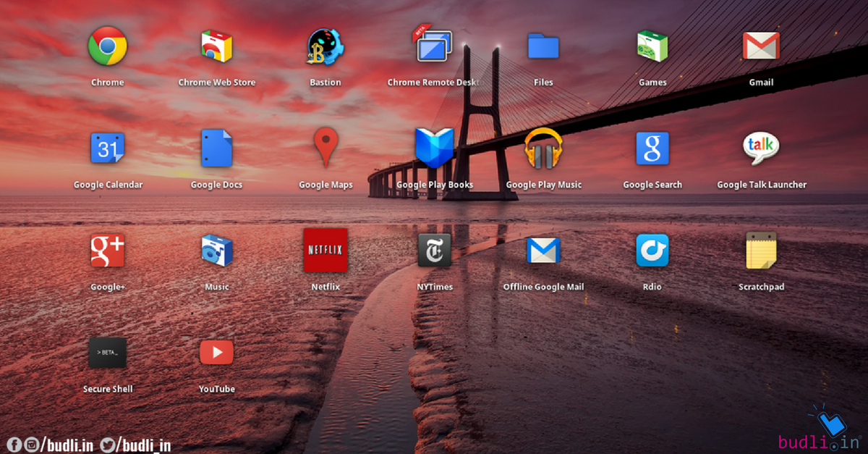Launch Google Play Music

point(543,148)
